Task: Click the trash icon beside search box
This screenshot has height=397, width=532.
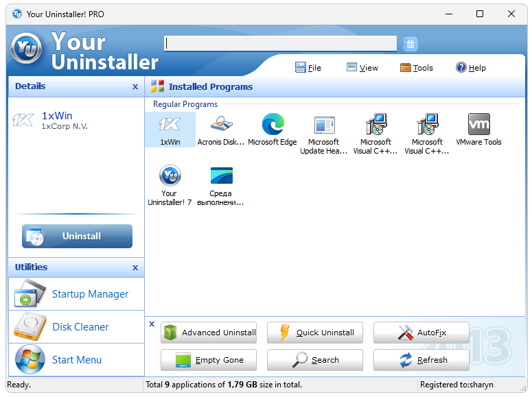Action: click(410, 44)
